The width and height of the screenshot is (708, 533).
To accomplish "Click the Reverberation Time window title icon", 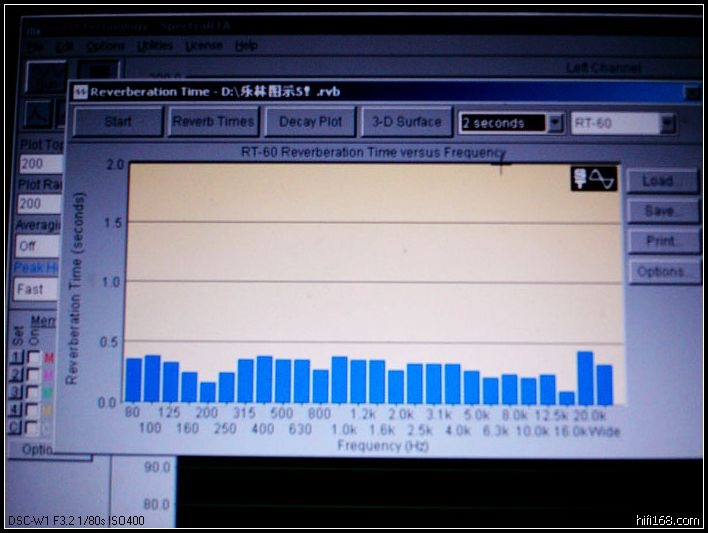I will pyautogui.click(x=79, y=91).
